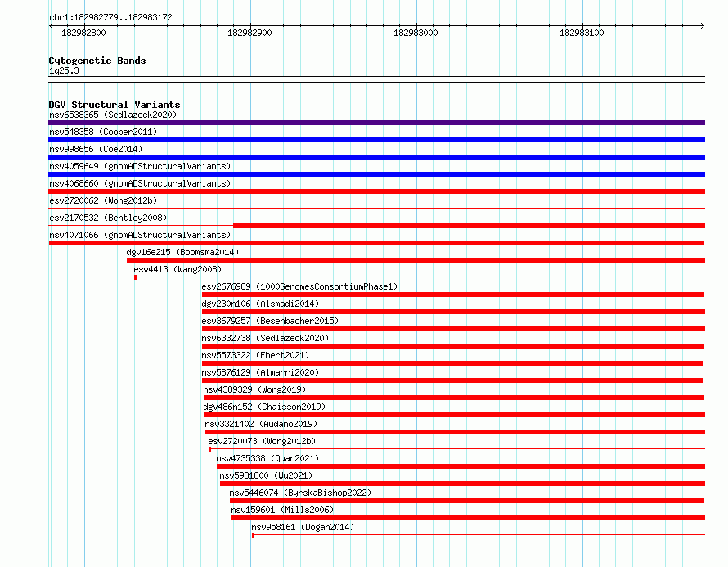
Task: Open dgv230n106 (Alsmadi2014) variant label
Action: tap(260, 304)
